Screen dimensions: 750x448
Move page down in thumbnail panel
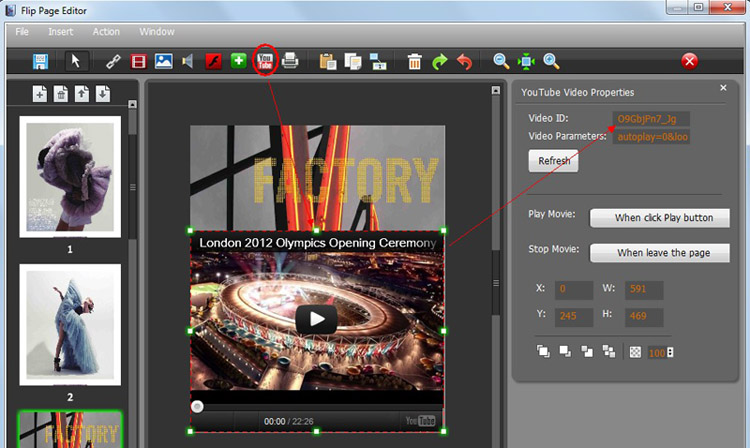pyautogui.click(x=103, y=94)
